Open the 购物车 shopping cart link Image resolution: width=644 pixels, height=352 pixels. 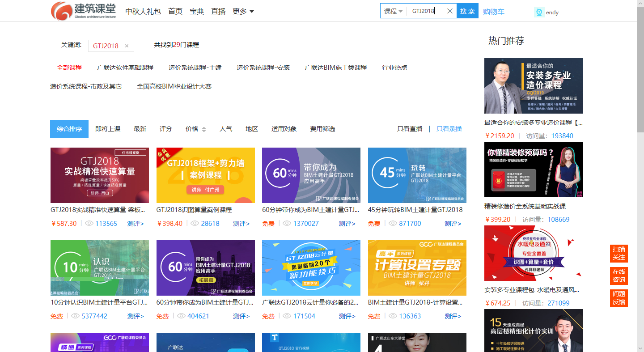click(x=494, y=12)
